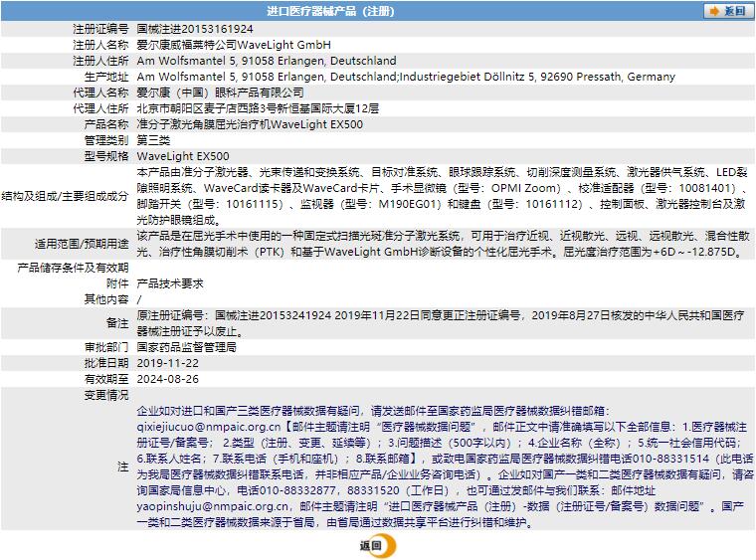This screenshot has width=756, height=560.
Task: Click the 第三类 management category value
Action: (x=153, y=140)
